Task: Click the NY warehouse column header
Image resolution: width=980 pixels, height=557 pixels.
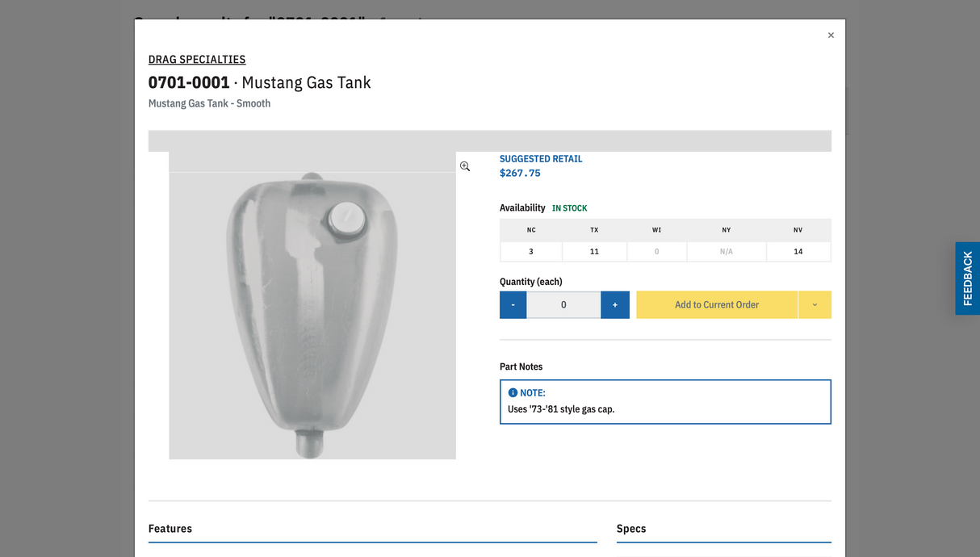Action: click(727, 230)
